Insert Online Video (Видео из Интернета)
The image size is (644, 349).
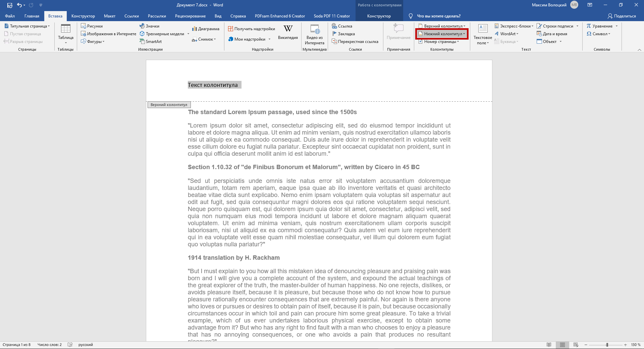click(x=315, y=34)
